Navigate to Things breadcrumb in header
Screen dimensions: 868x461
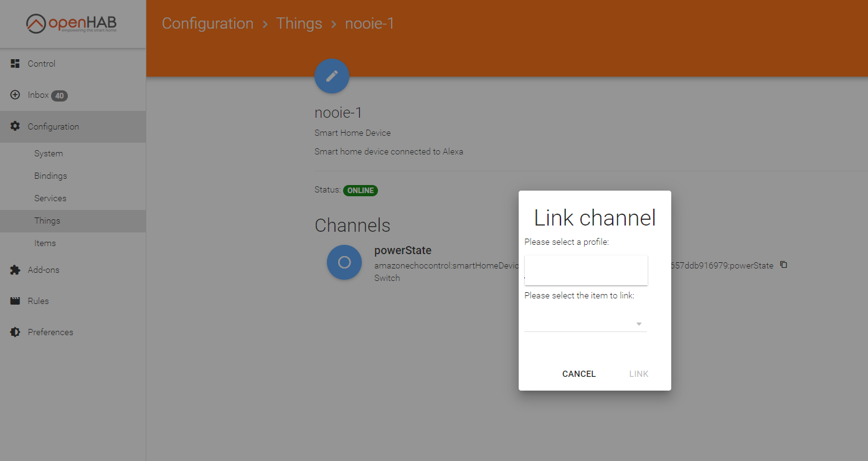click(x=299, y=24)
